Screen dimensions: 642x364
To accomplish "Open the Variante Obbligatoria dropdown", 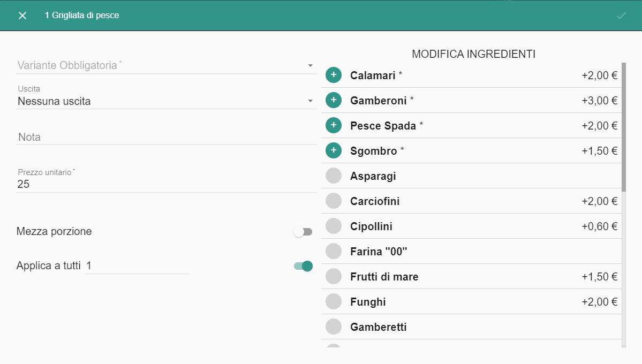I will [x=166, y=65].
